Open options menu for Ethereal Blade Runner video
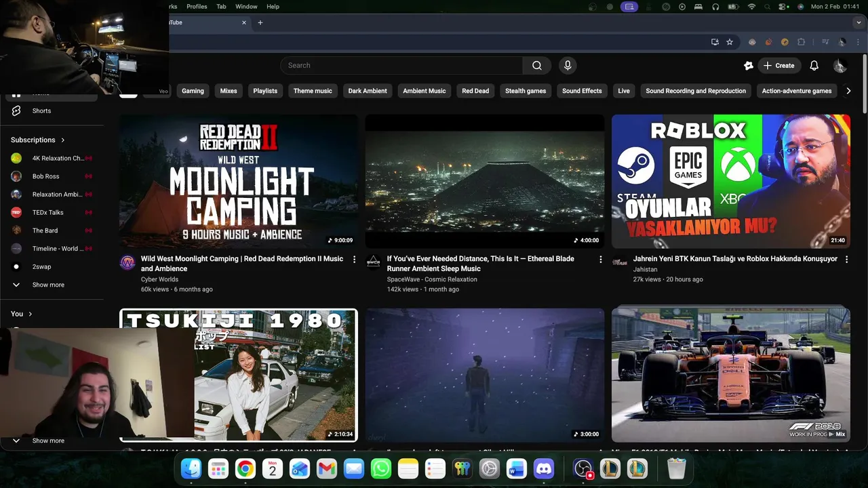This screenshot has height=488, width=868. click(600, 260)
